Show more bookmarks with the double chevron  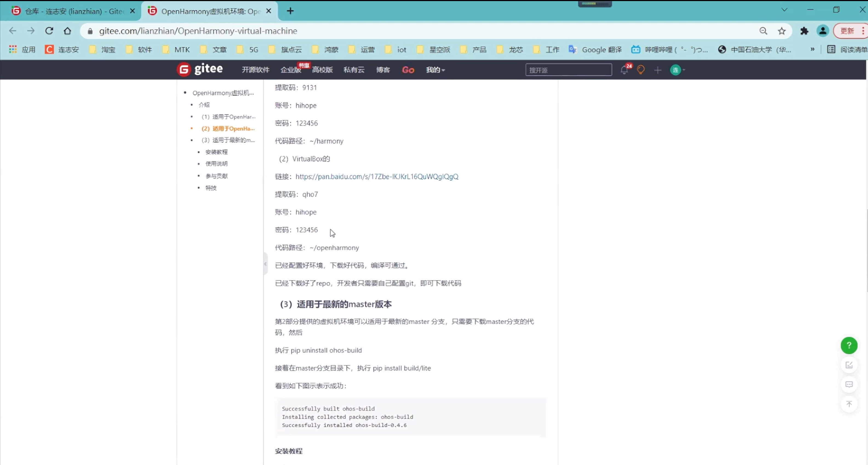812,50
